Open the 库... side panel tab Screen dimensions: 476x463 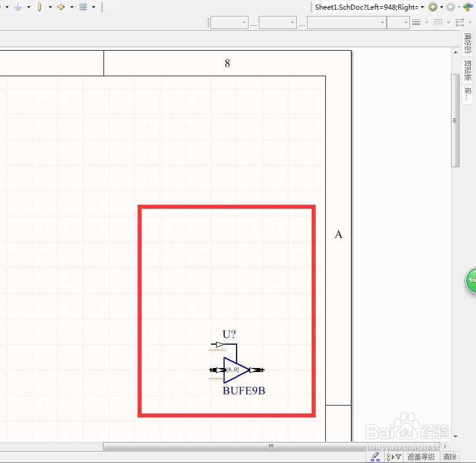(x=467, y=94)
